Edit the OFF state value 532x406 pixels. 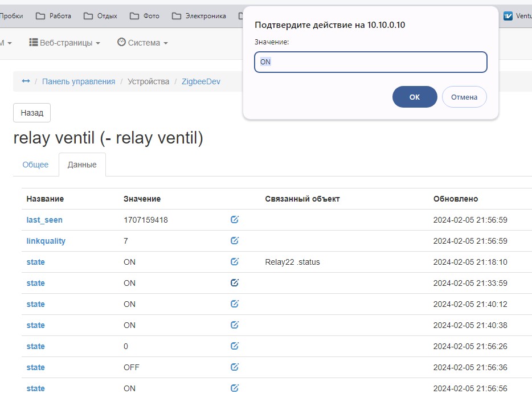click(234, 367)
